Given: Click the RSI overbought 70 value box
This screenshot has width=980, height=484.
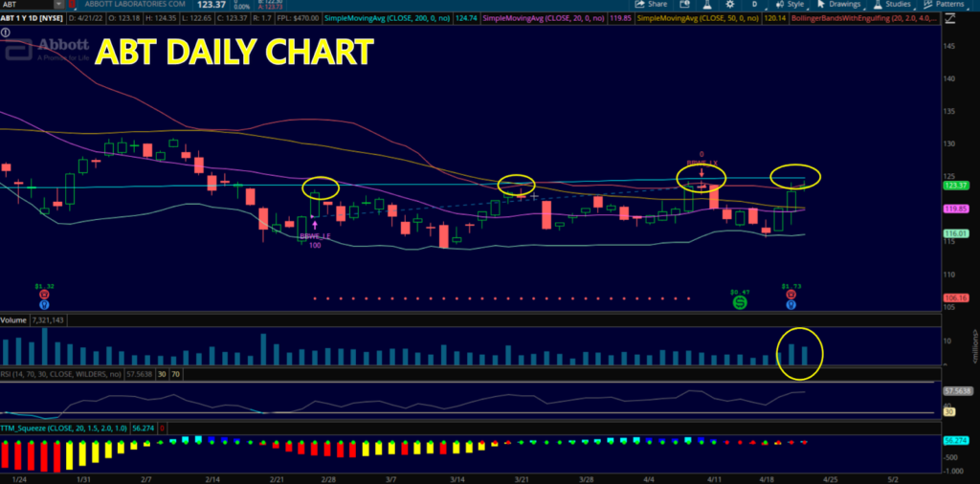Looking at the screenshot, I should pos(175,373).
